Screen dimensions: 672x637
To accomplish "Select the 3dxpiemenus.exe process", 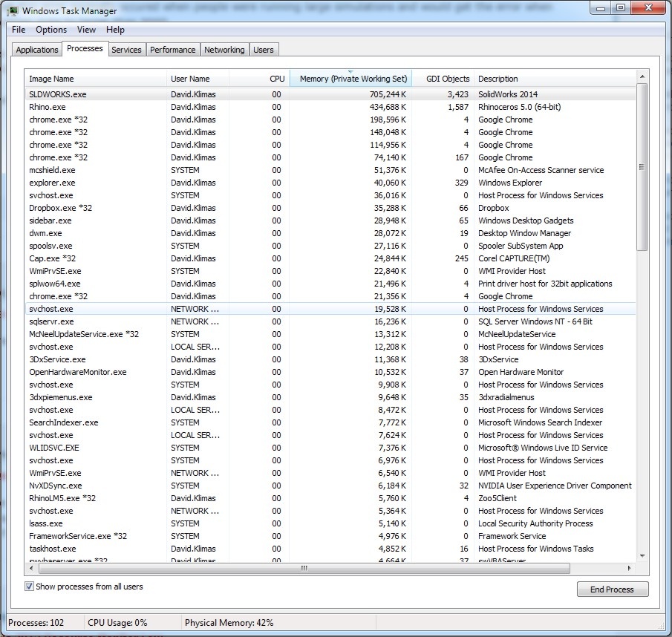I will pyautogui.click(x=330, y=397).
